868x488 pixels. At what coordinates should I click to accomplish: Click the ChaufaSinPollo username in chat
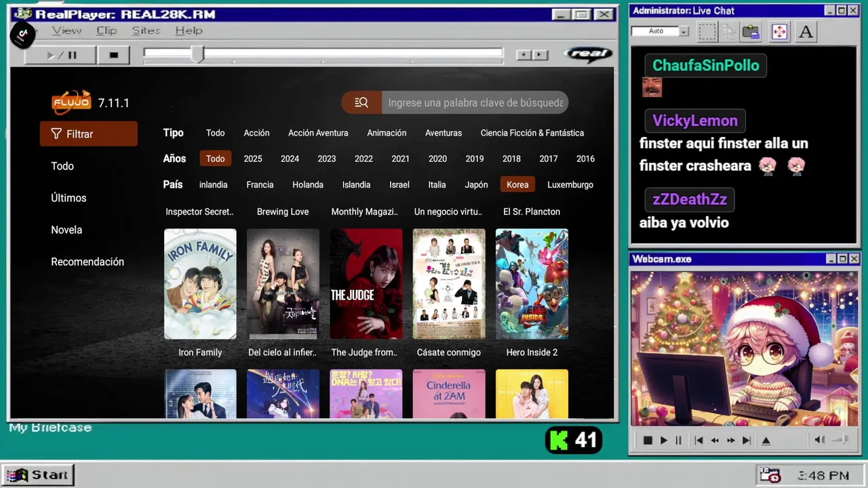706,66
